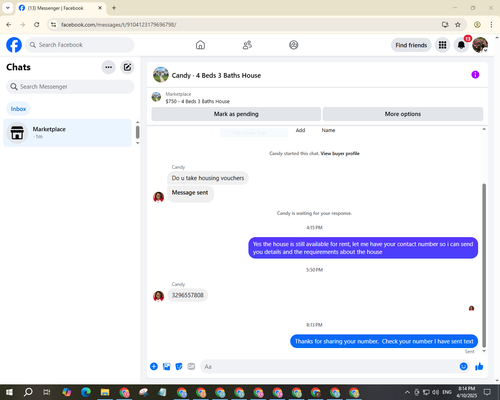Open a new browser tab

pyautogui.click(x=114, y=8)
